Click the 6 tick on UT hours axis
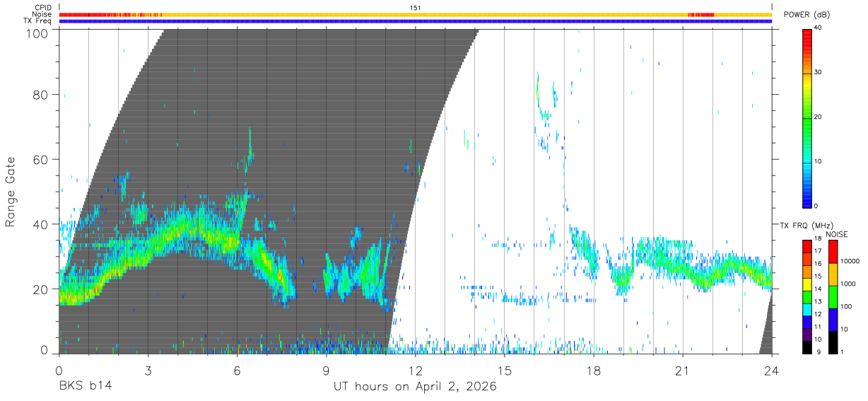 click(x=237, y=371)
